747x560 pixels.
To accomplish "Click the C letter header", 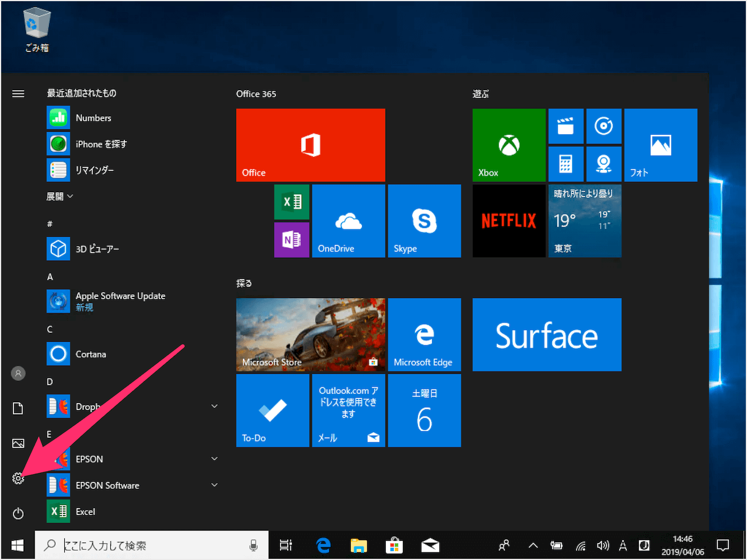I will (x=50, y=329).
